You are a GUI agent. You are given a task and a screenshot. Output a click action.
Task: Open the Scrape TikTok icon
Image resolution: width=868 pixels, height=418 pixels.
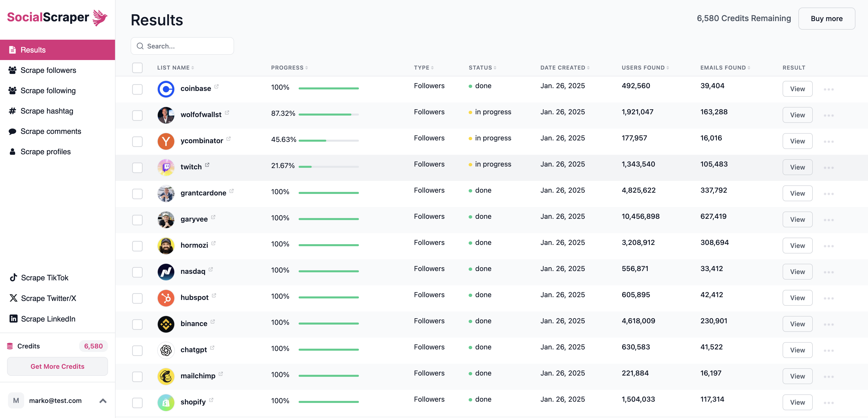click(x=13, y=277)
